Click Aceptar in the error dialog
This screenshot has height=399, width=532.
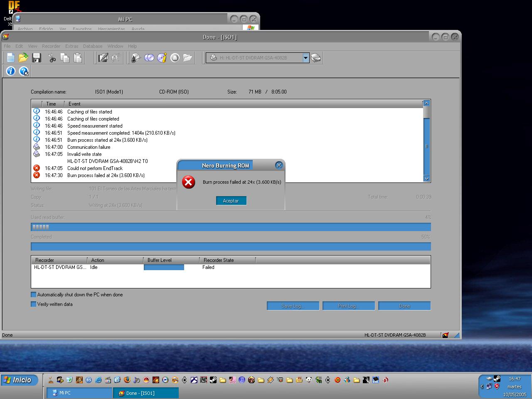[x=231, y=201]
